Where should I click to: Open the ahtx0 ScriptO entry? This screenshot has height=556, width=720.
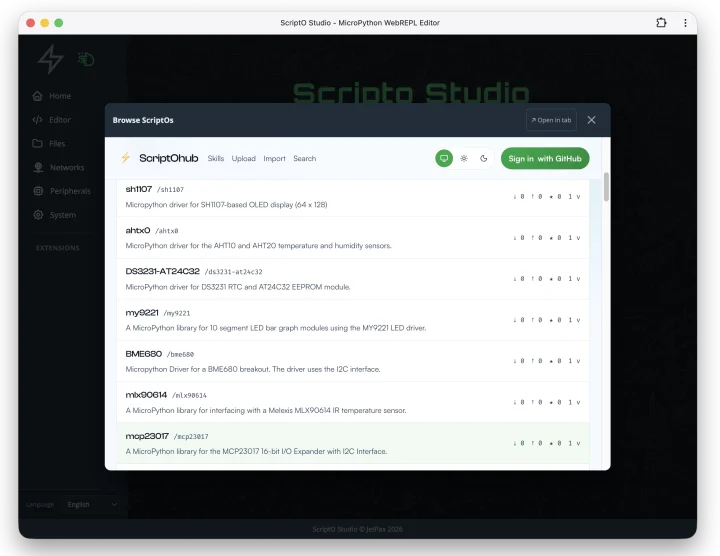tap(353, 238)
